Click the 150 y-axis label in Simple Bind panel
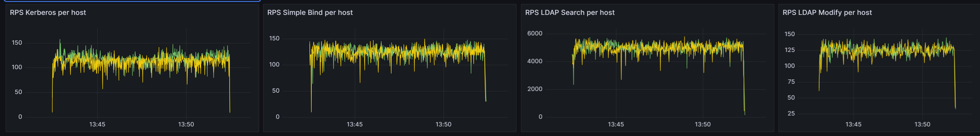980x136 pixels. 274,38
